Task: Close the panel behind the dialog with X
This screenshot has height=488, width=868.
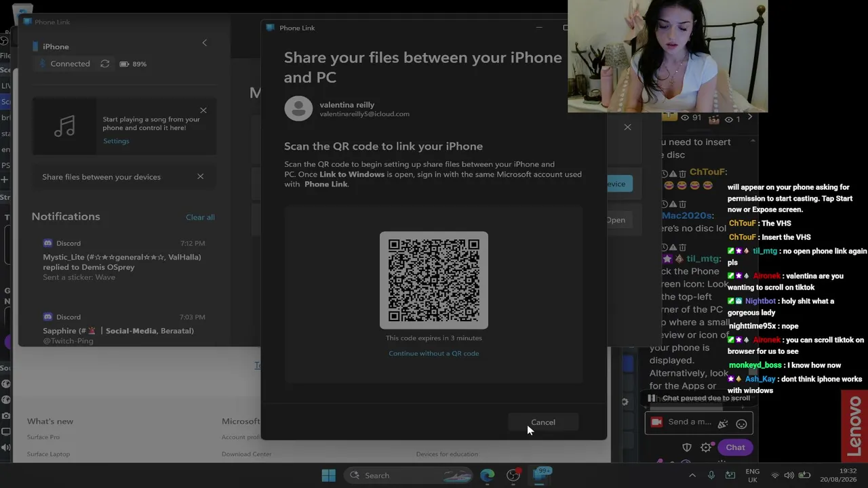Action: (x=627, y=127)
